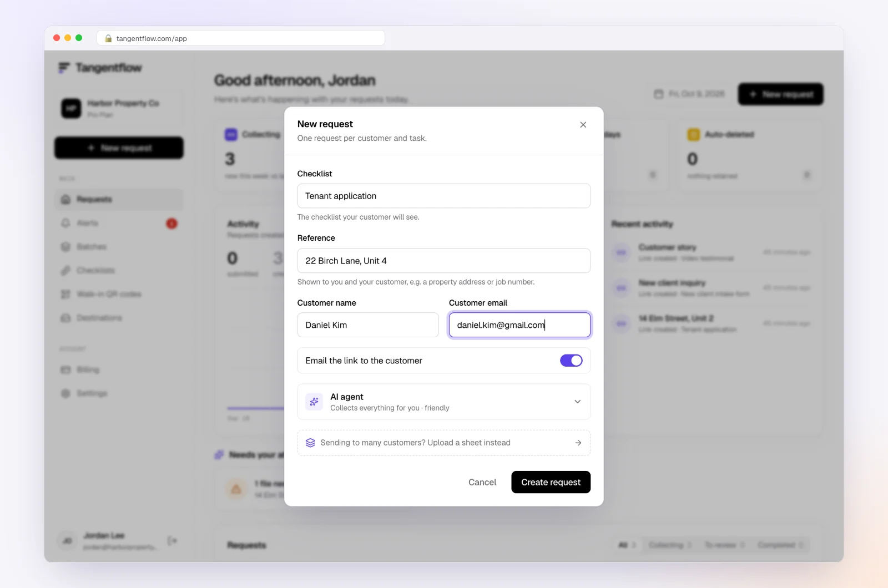Click the Customer email input field
The image size is (888, 588).
[519, 325]
